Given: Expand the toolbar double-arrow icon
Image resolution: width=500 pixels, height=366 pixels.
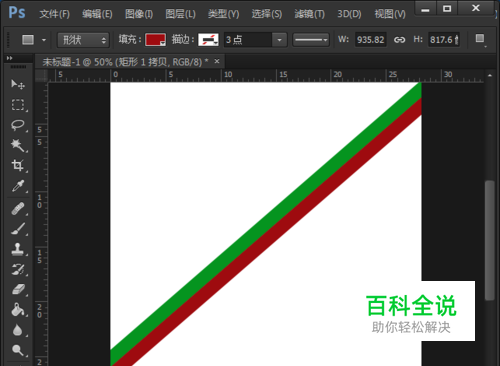Looking at the screenshot, I should click(x=9, y=58).
